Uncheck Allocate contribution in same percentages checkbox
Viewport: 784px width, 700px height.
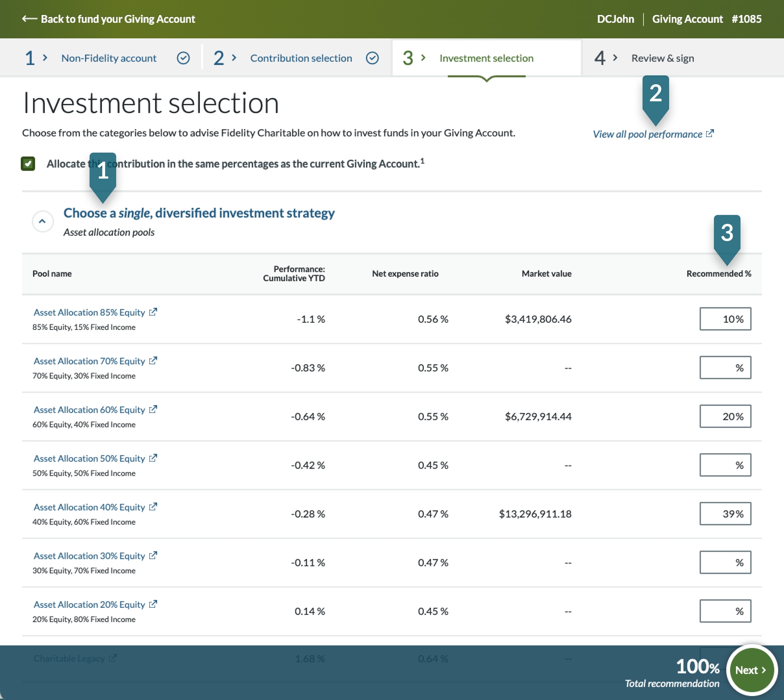click(x=28, y=164)
